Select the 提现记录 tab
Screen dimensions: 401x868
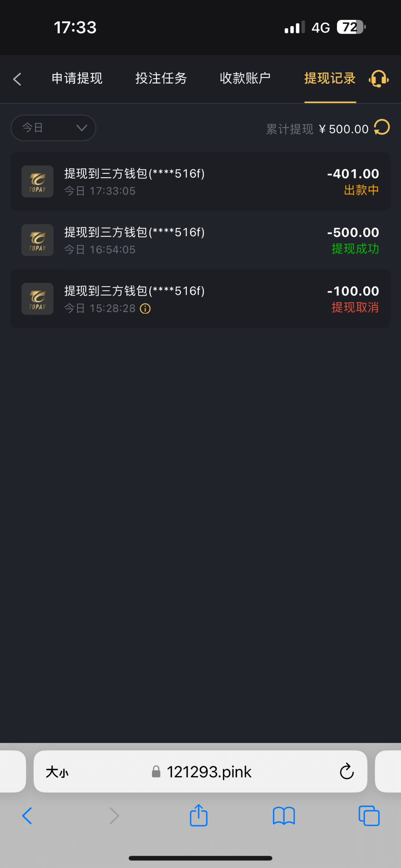point(330,78)
